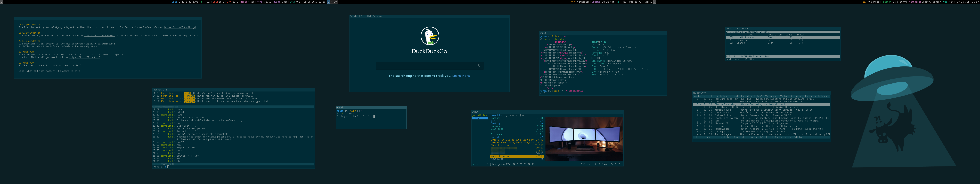Select the highlighted my_desktop.jpg file in ranger

point(517,156)
